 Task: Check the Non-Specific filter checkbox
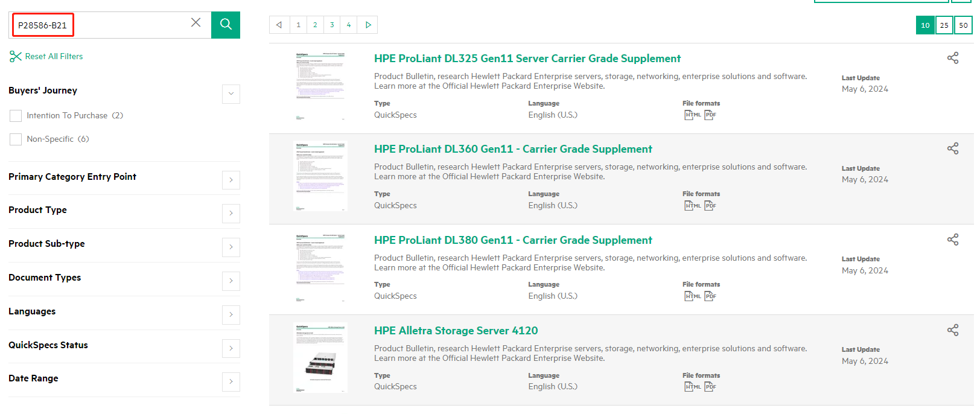click(x=16, y=139)
